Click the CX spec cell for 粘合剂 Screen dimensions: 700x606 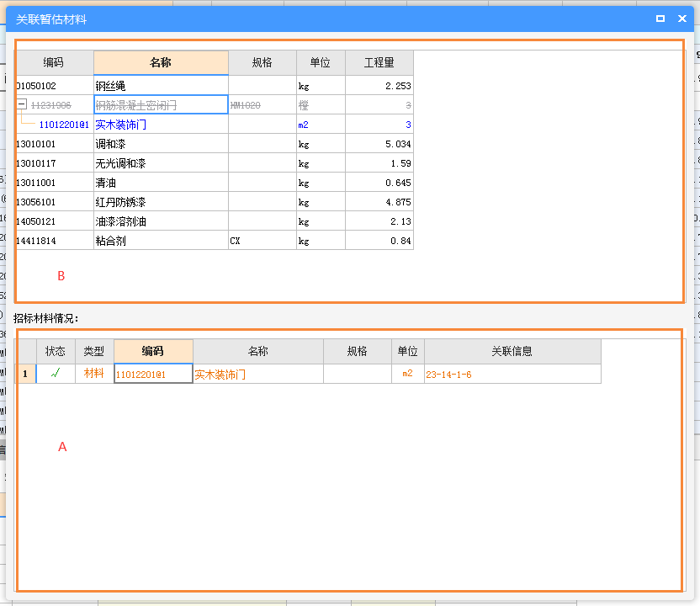tap(262, 241)
